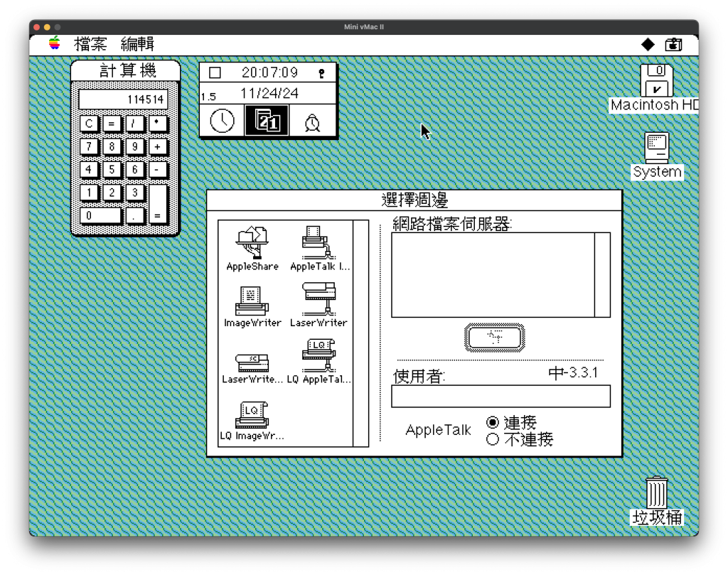Select the AppleShare icon in Chooser
The width and height of the screenshot is (728, 575).
tap(252, 244)
